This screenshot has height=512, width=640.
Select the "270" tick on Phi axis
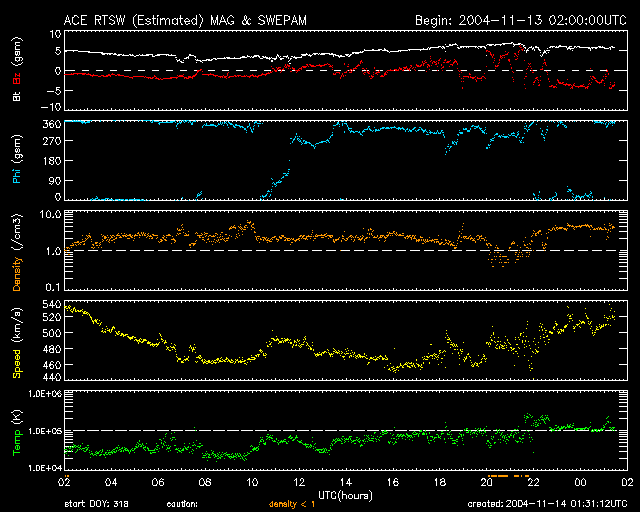(x=52, y=141)
